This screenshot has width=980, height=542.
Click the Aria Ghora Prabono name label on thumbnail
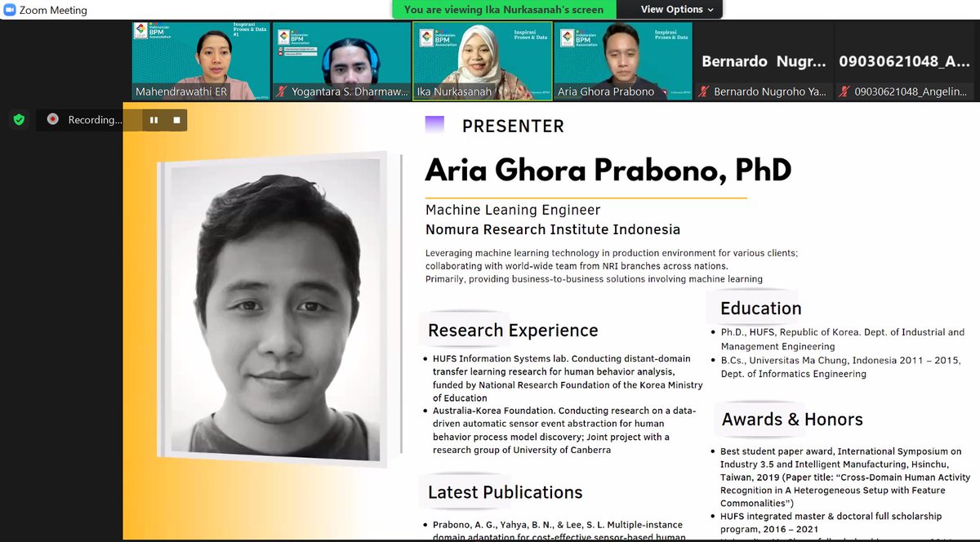pyautogui.click(x=606, y=92)
